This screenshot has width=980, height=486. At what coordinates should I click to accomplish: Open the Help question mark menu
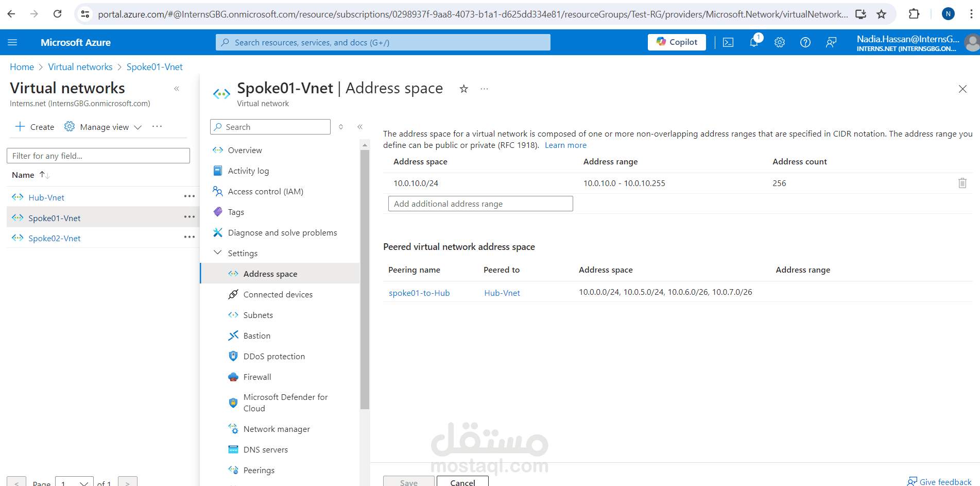[x=805, y=42]
